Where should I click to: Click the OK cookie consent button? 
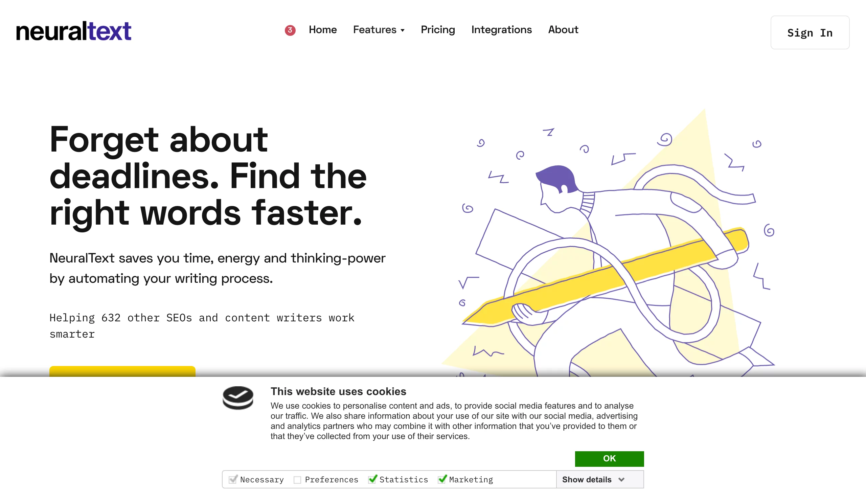pos(609,458)
